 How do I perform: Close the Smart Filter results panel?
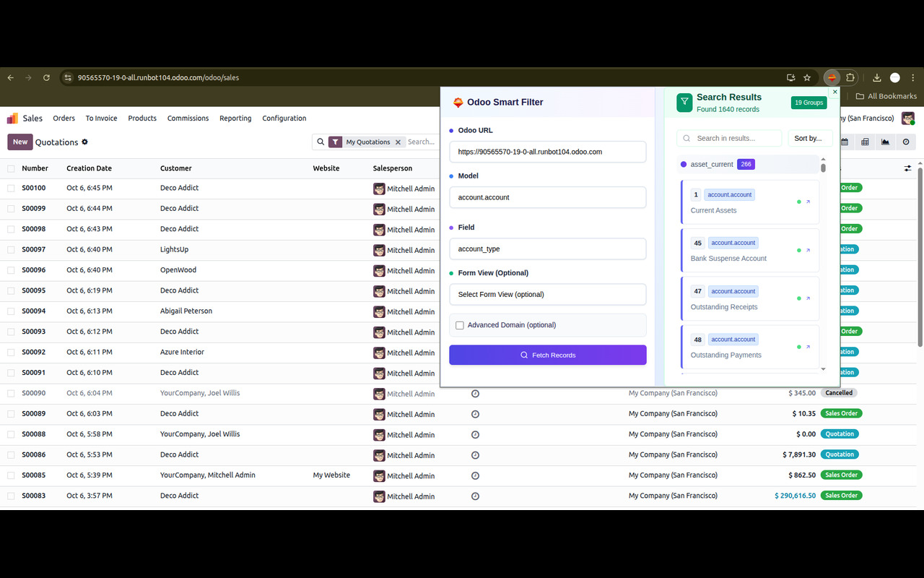[x=835, y=92]
